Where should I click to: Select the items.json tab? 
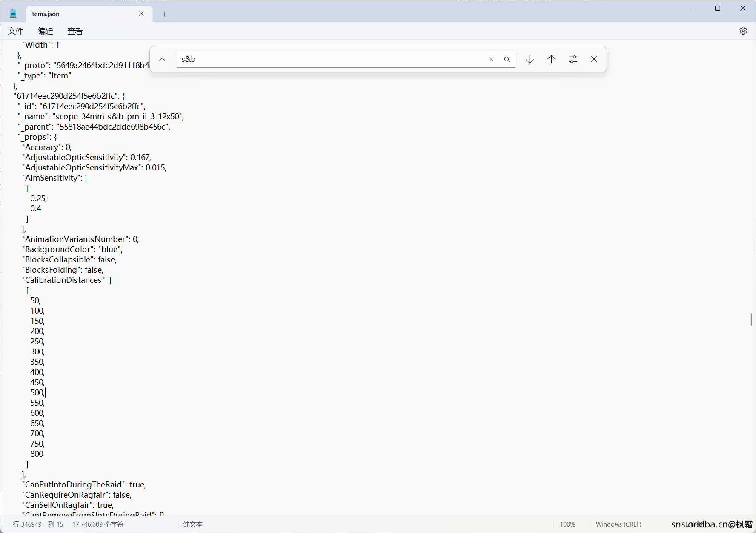click(x=81, y=14)
